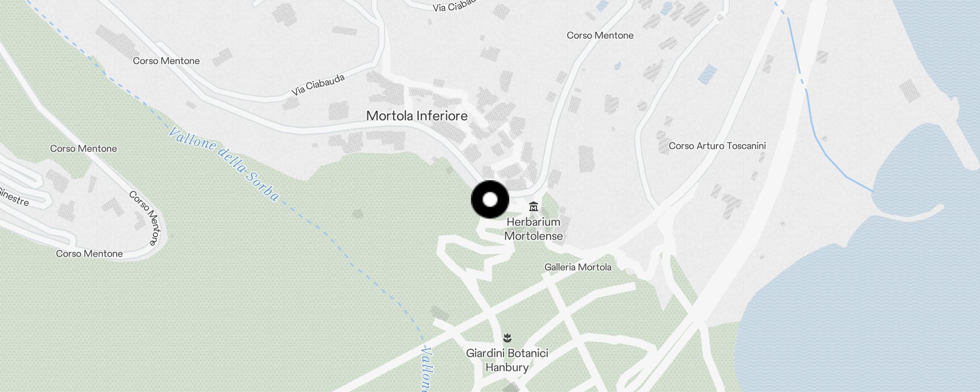
Task: Select the Corso Mentone label near bottom left
Action: click(x=89, y=253)
